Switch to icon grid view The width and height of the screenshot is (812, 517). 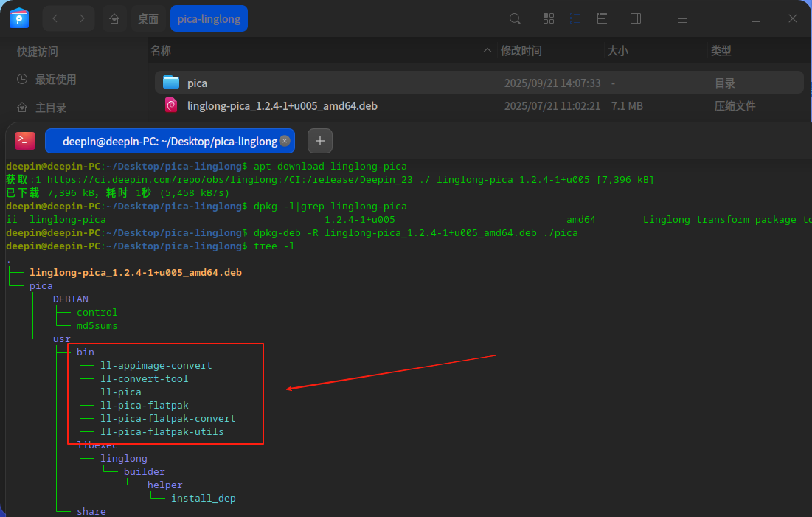549,18
